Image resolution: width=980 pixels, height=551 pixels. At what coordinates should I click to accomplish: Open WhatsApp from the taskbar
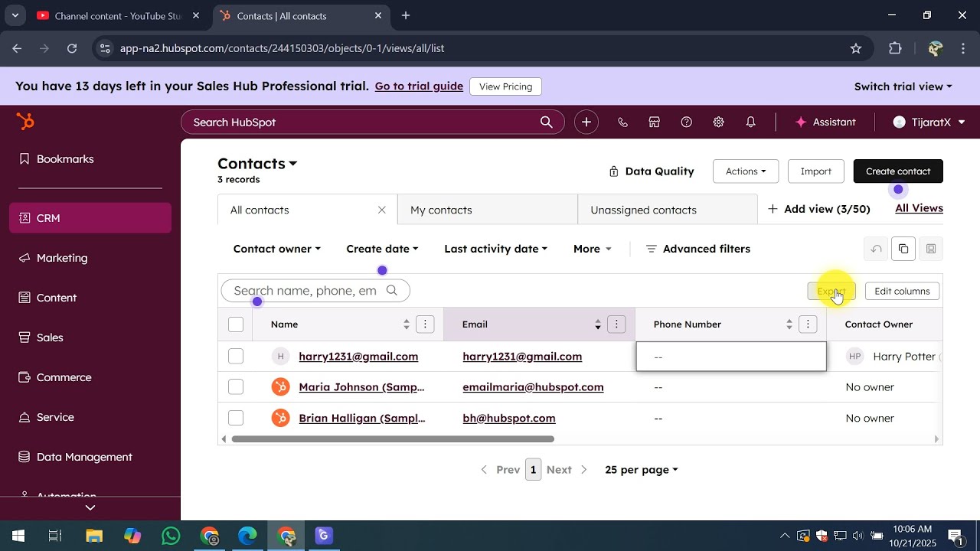171,536
